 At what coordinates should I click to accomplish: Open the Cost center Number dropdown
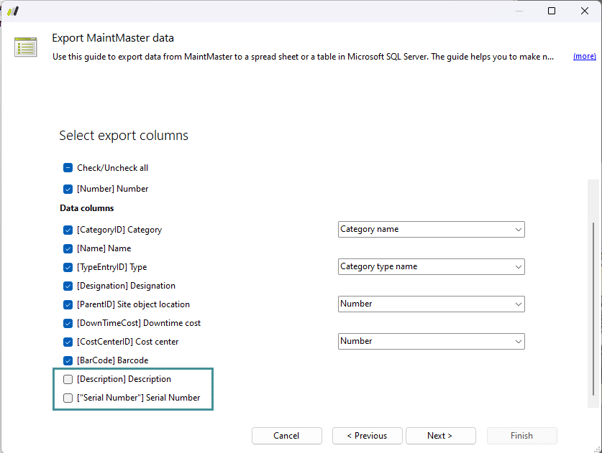(431, 341)
